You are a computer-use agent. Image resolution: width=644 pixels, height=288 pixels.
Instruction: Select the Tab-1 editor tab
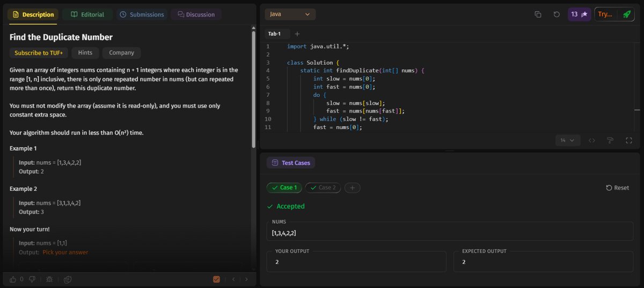274,34
